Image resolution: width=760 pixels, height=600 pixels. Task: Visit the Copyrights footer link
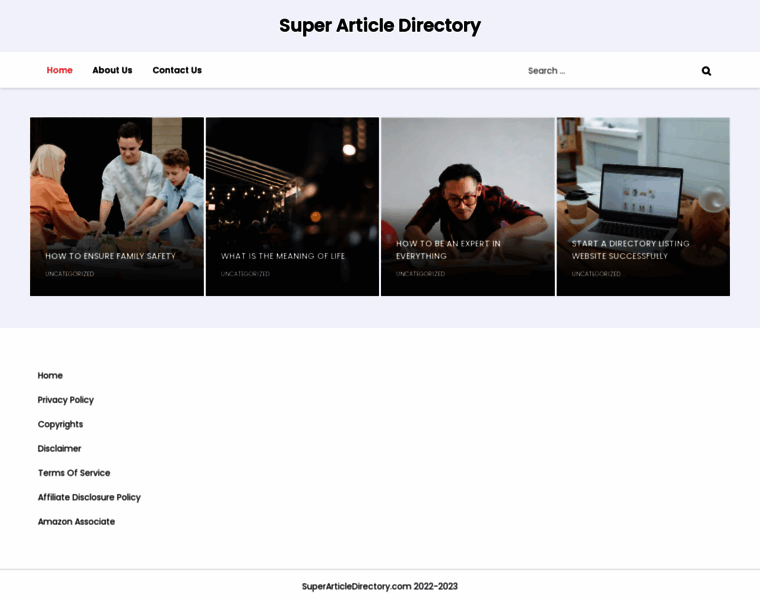coord(60,424)
